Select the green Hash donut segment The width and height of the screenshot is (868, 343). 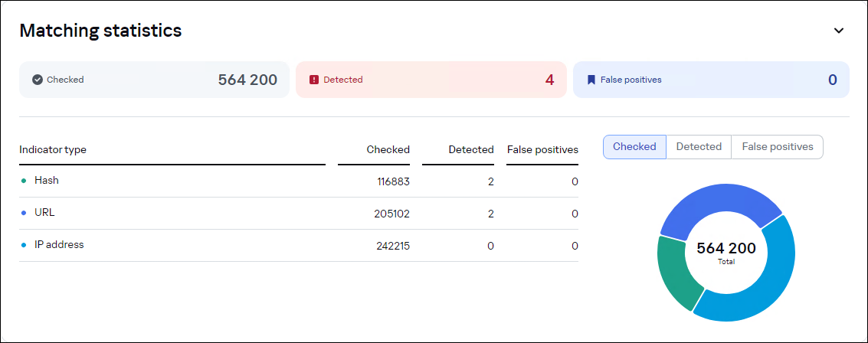[x=674, y=272]
